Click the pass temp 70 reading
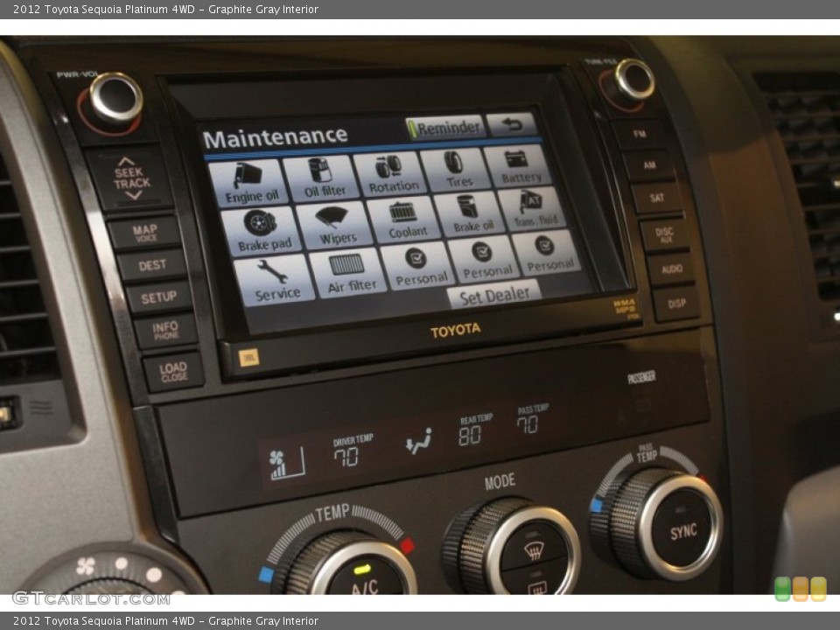840x630 pixels. (x=528, y=424)
